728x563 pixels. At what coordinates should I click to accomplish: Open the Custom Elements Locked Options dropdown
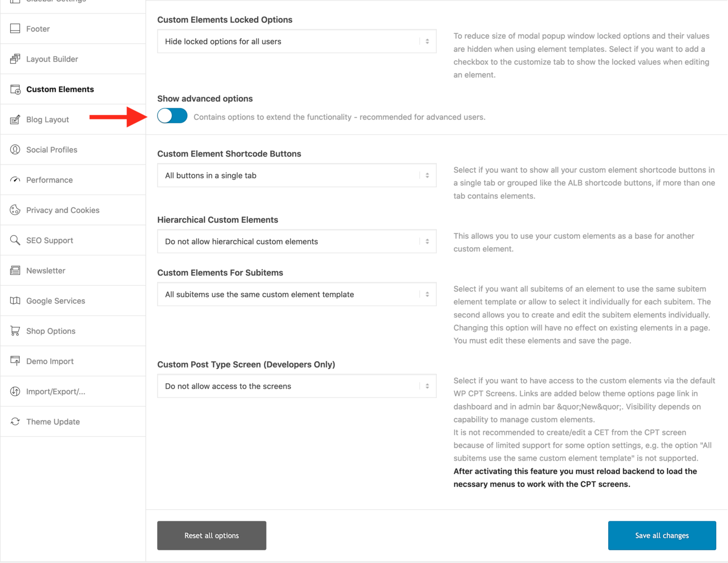coord(297,41)
